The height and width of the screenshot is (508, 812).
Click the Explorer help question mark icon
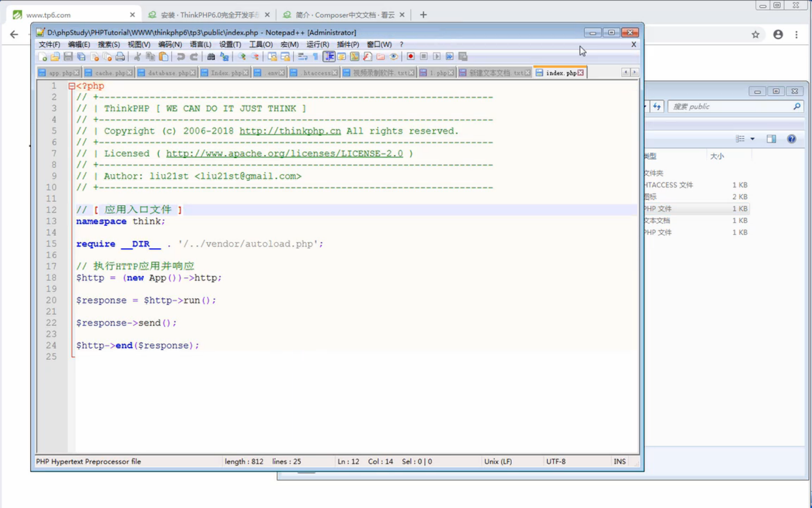(x=791, y=139)
